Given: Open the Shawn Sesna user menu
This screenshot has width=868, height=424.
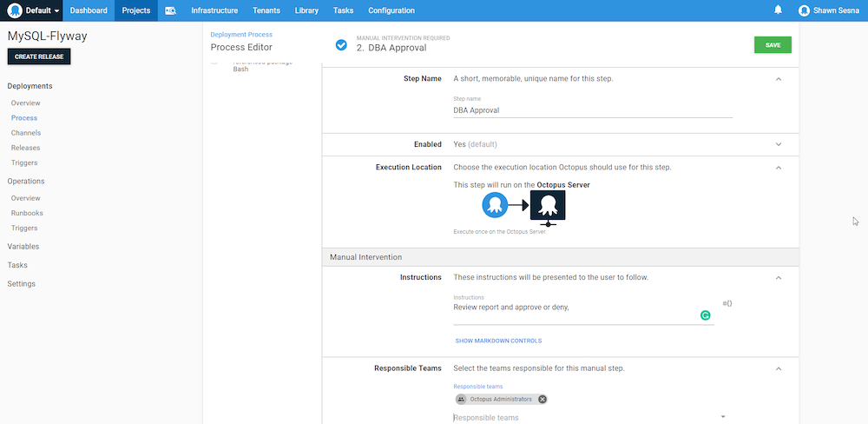Looking at the screenshot, I should click(x=829, y=10).
